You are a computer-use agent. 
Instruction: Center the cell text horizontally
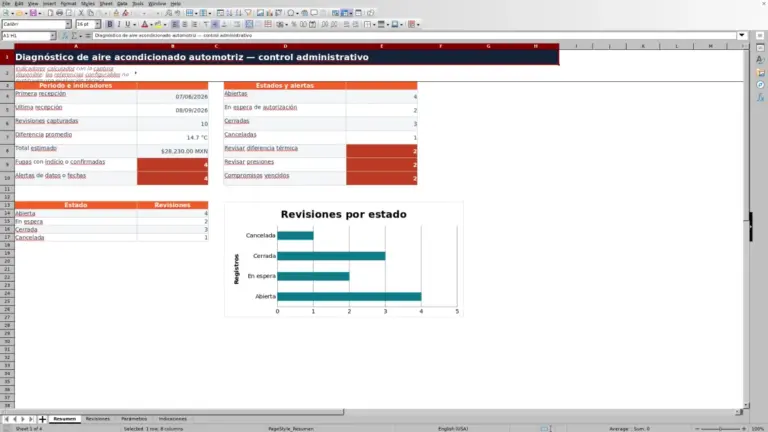(x=185, y=24)
